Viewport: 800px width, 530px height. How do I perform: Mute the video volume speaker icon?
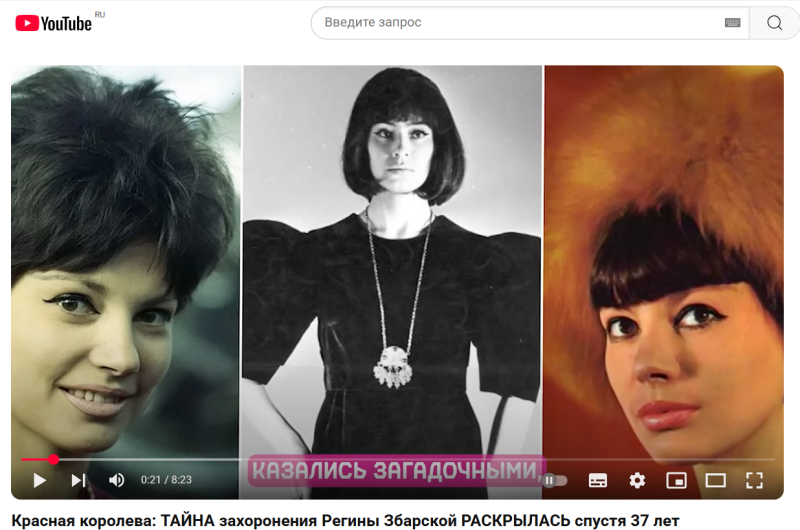click(x=116, y=480)
